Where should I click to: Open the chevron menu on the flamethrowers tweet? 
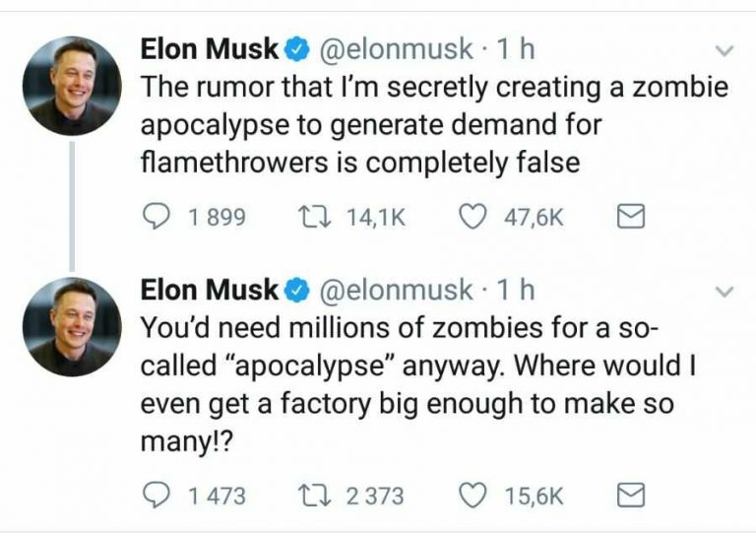pyautogui.click(x=724, y=50)
